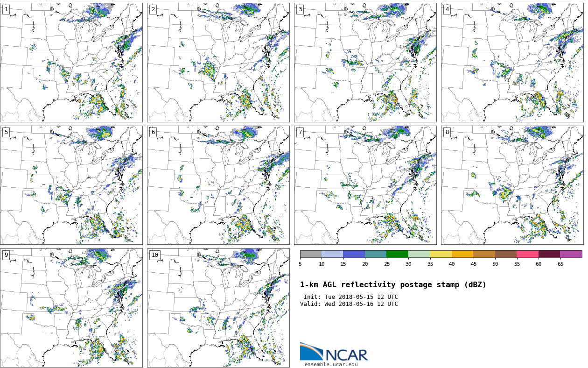
Task: Click the colorbar tick label '35'
Action: pos(430,264)
